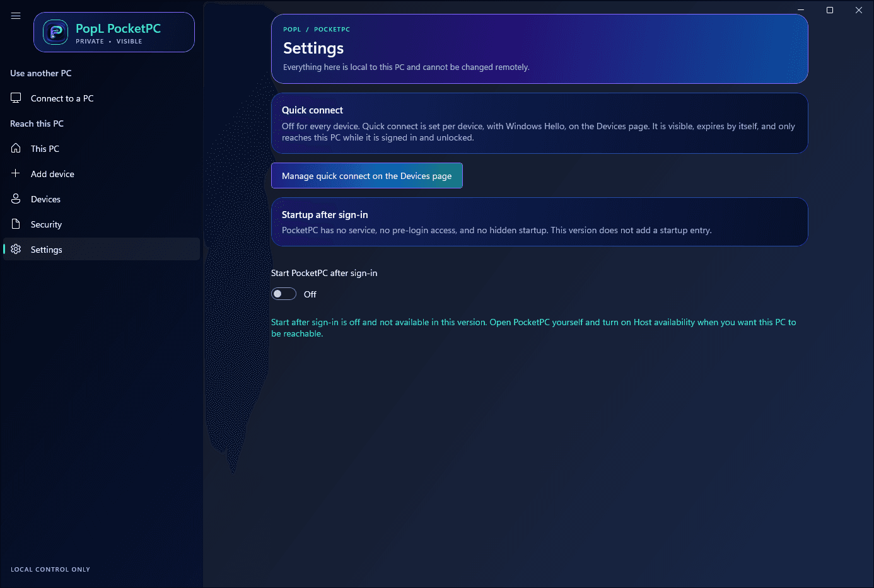Image resolution: width=874 pixels, height=588 pixels.
Task: Click the plus icon beside Add device
Action: [16, 173]
